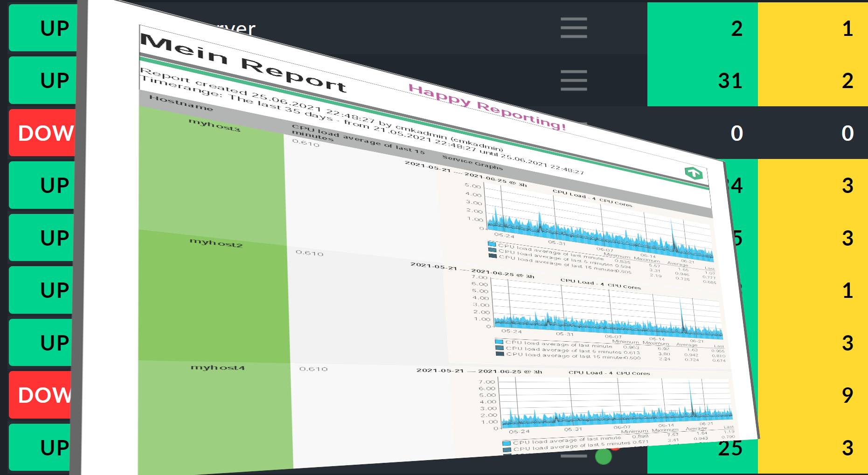Click the Checkmk logo on the report header
Viewport: 868px width, 475px height.
694,173
